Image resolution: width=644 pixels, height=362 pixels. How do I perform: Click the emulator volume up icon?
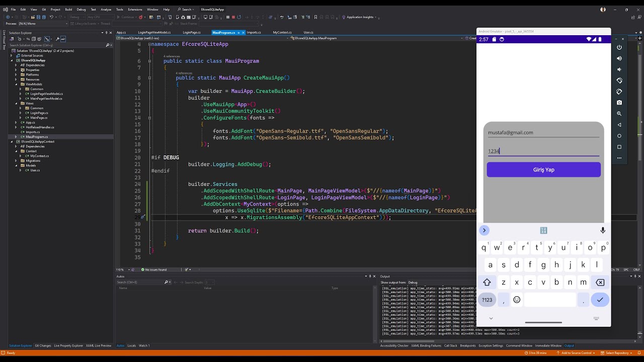coord(619,58)
